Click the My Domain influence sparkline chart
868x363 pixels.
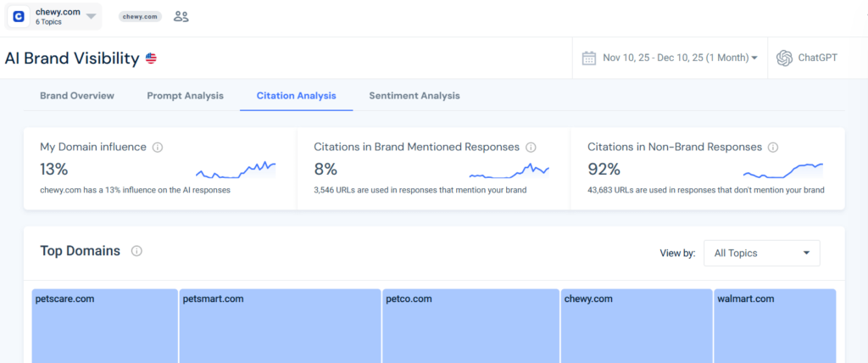coord(236,169)
